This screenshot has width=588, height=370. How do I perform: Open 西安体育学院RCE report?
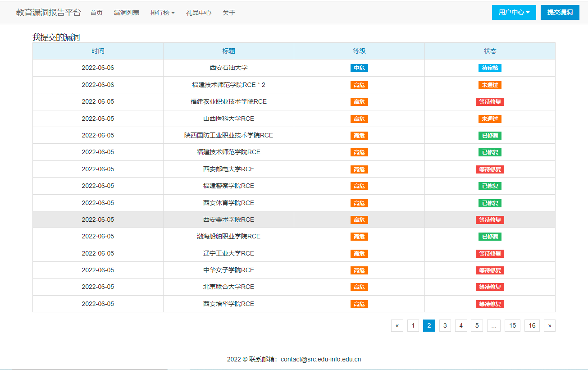click(228, 203)
